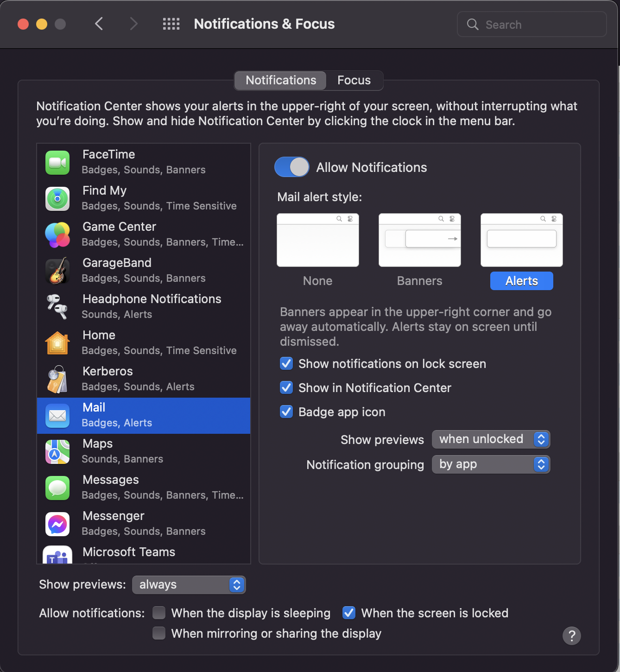The image size is (620, 672).
Task: Select the 'Maps' app name
Action: tap(98, 444)
